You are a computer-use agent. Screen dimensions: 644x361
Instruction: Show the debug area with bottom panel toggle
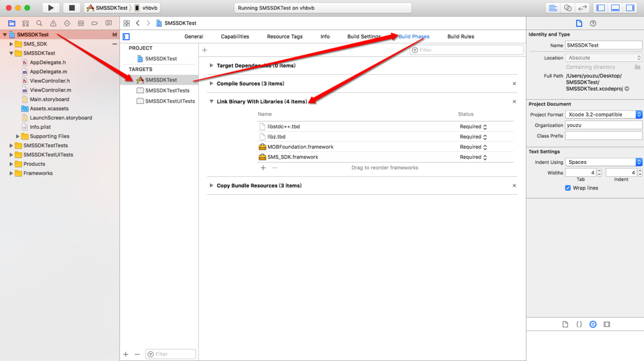point(615,7)
